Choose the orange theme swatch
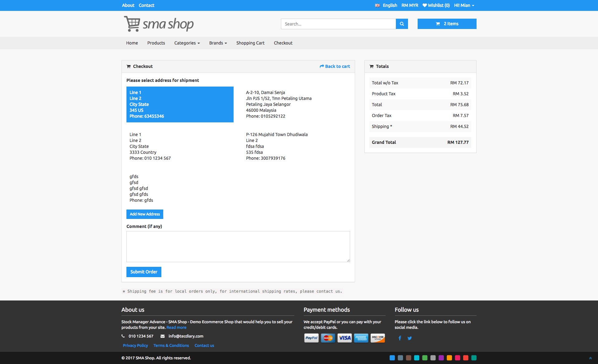598x364 pixels. pyautogui.click(x=449, y=358)
